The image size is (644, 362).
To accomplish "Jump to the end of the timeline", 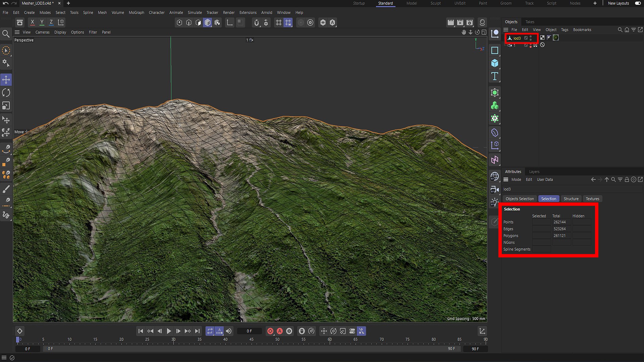I will point(198,331).
